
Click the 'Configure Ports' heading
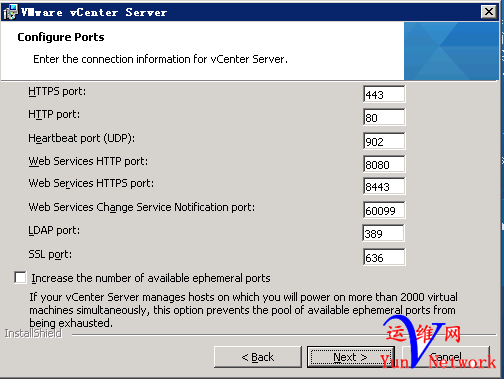[x=61, y=37]
